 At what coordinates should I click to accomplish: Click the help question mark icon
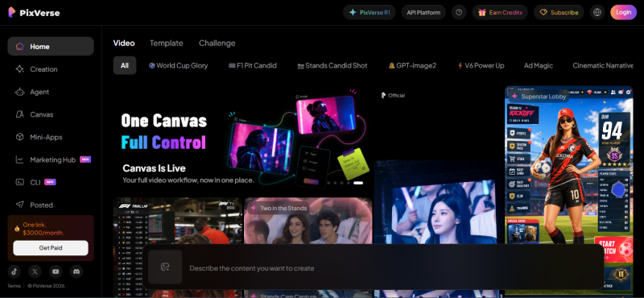[x=459, y=12]
